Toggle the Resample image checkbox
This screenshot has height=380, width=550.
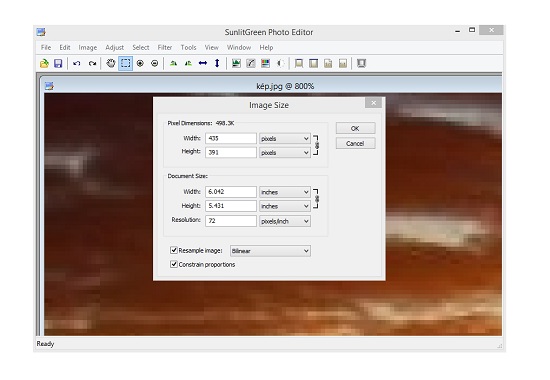point(174,250)
